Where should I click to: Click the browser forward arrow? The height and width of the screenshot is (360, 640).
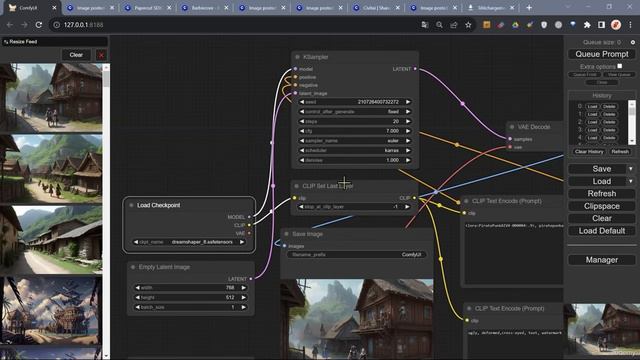(x=24, y=25)
